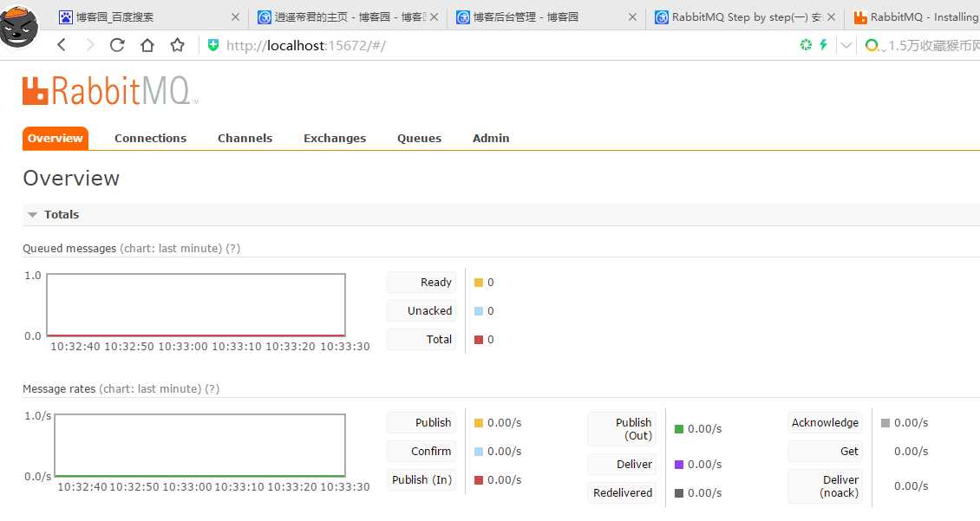Toggle the Publish rate legend
980x521 pixels.
click(421, 422)
